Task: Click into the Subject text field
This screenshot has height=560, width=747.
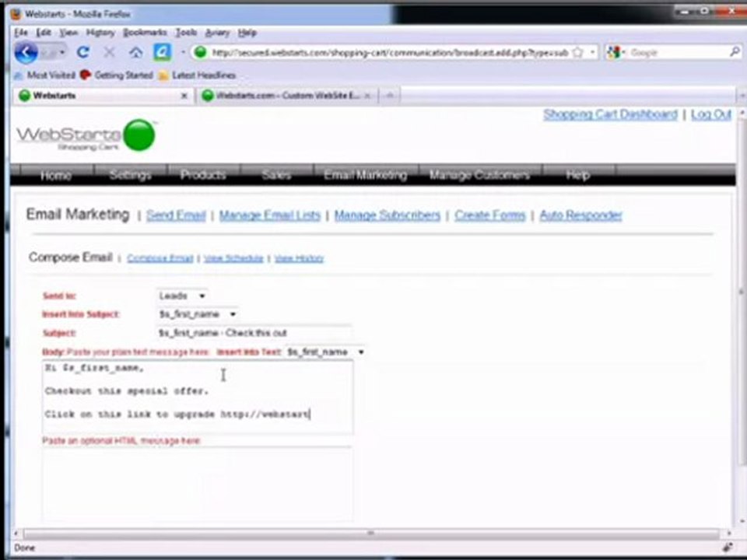Action: tap(254, 333)
